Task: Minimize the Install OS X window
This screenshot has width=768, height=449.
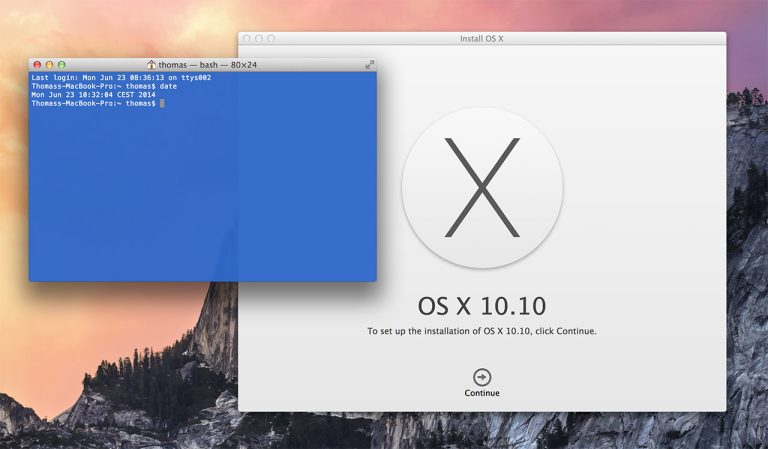Action: (x=259, y=38)
